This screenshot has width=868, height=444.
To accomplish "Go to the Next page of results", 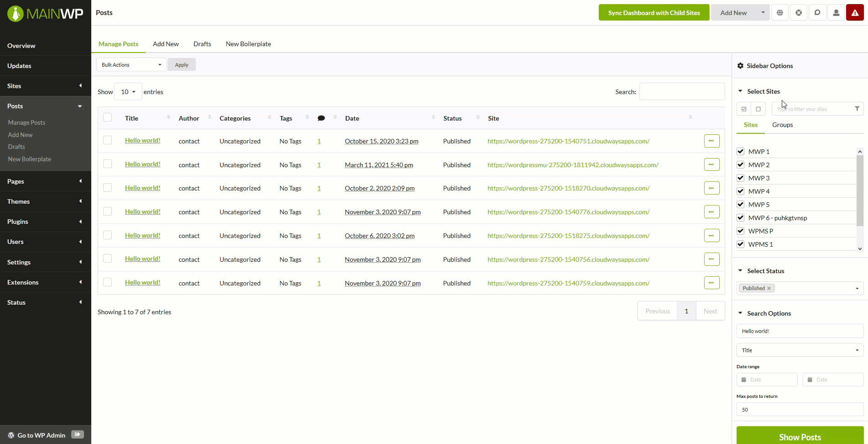I will pyautogui.click(x=710, y=311).
